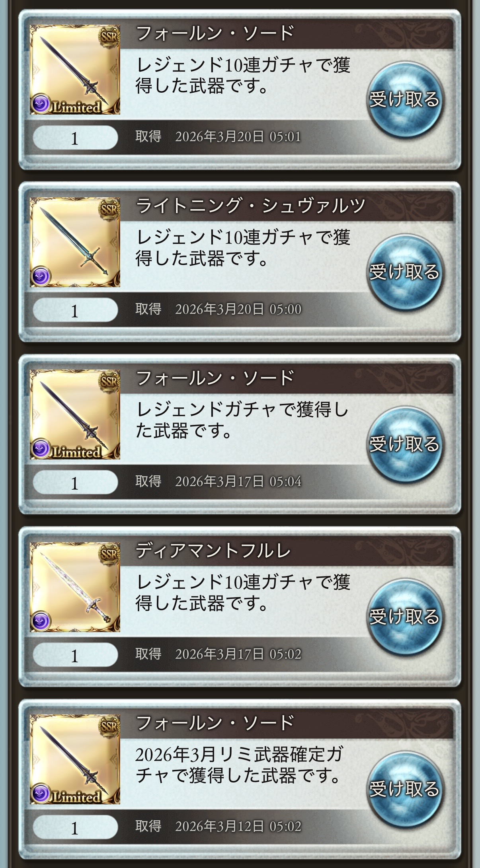
Task: Tap Limited label on last フォールン・ソード
Action: 76,797
